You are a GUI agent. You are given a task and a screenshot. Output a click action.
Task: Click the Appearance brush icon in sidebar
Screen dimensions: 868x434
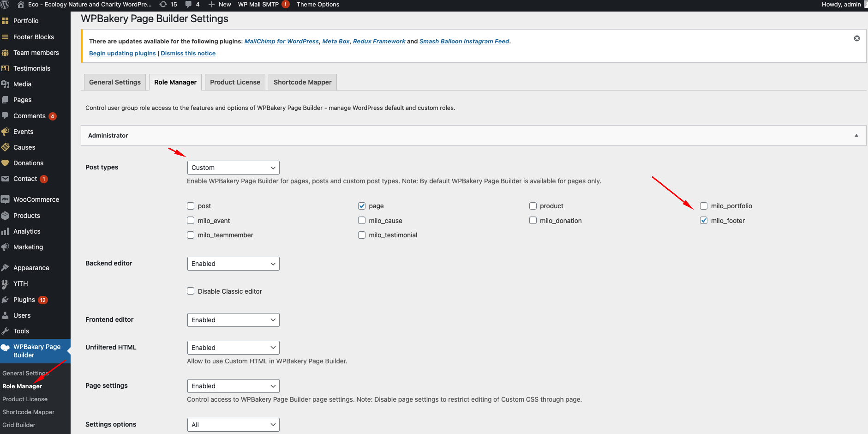(x=5, y=268)
